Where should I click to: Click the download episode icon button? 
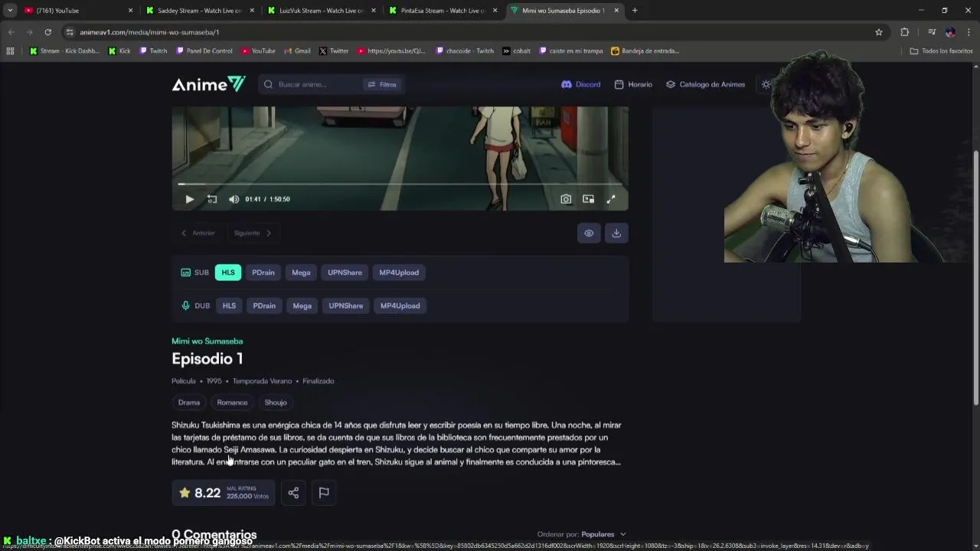click(x=616, y=233)
